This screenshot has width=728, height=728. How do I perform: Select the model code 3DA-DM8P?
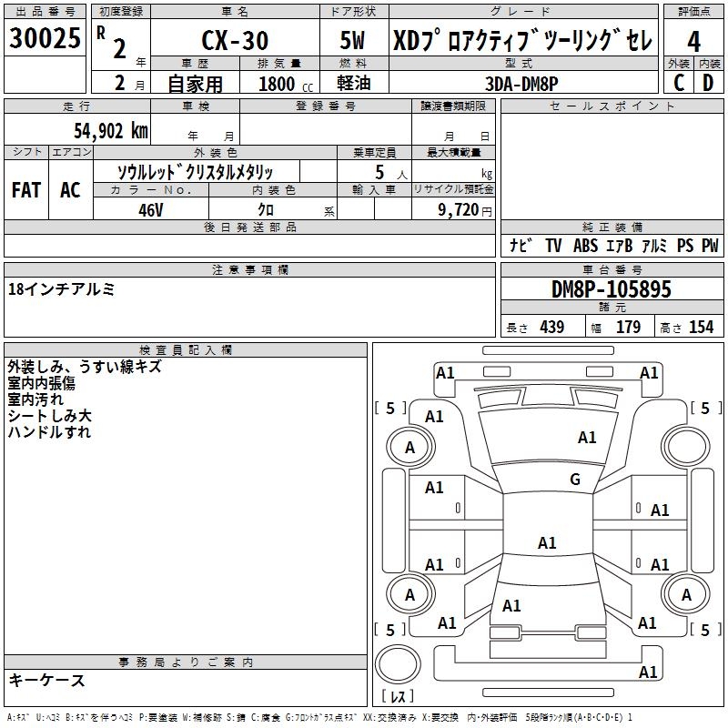[x=521, y=84]
